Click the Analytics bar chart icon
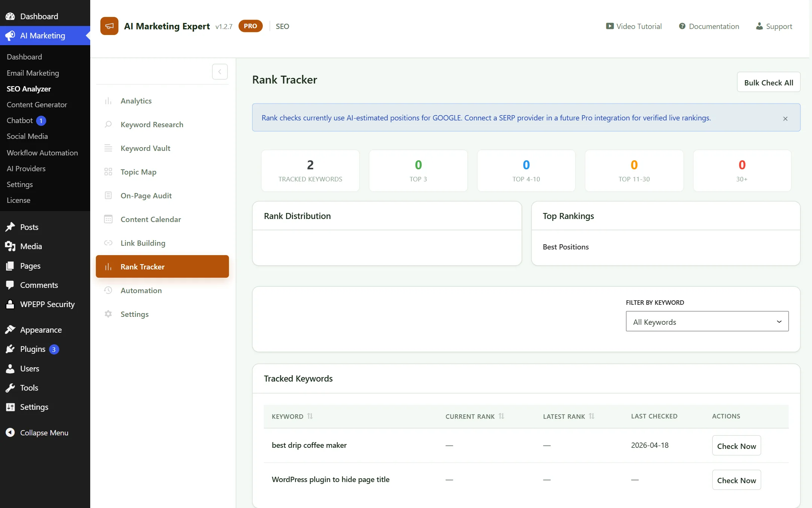Screen dimensions: 812x508 coord(108,101)
